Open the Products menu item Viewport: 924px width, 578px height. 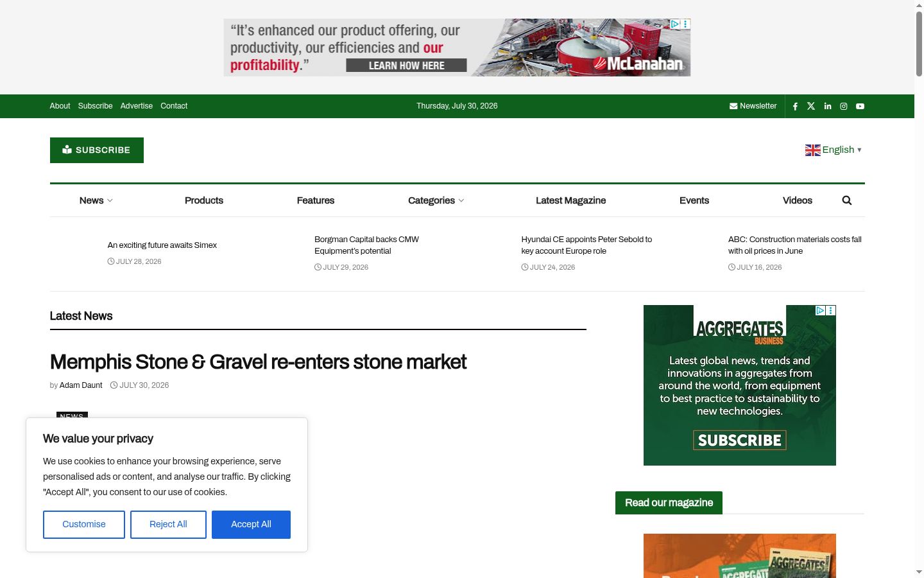[x=204, y=200]
